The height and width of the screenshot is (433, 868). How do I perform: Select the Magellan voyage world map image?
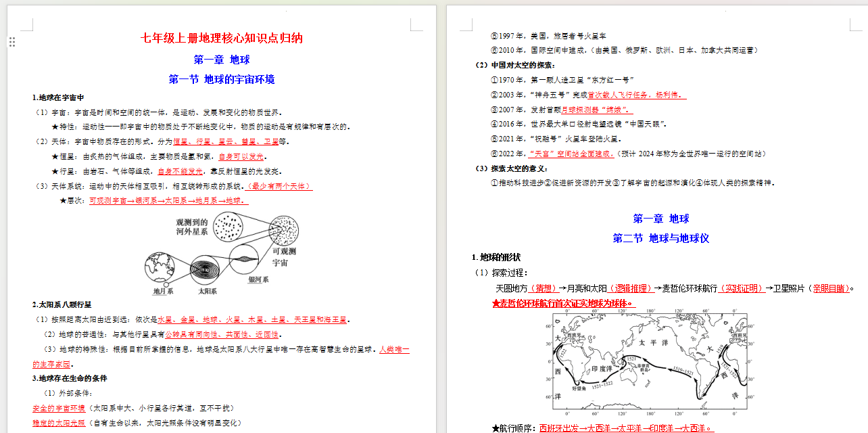pos(649,364)
